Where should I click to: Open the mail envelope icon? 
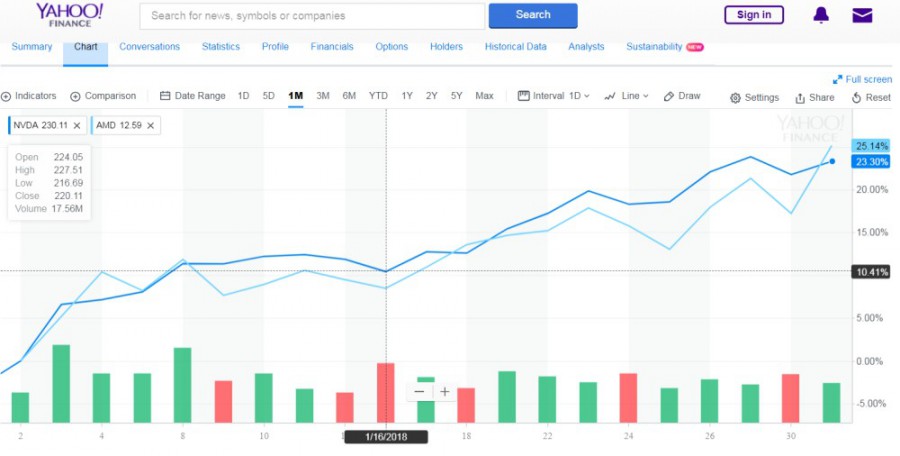[862, 16]
